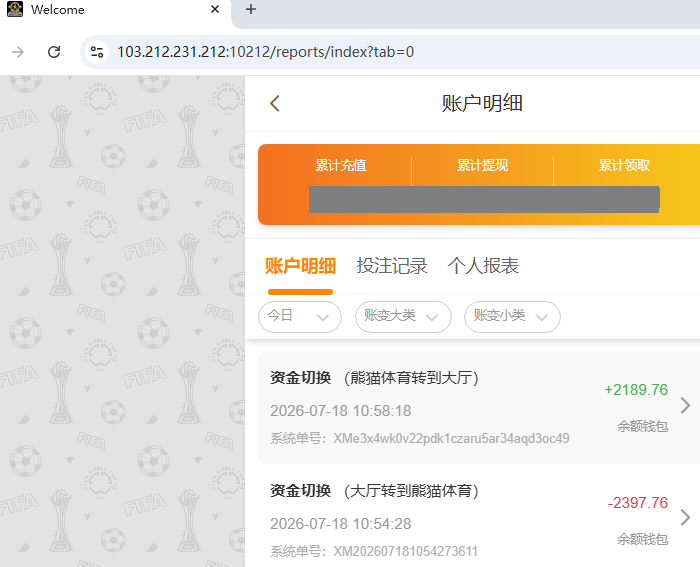The image size is (700, 567).
Task: Click order number XM202607181054273611
Action: [x=405, y=551]
